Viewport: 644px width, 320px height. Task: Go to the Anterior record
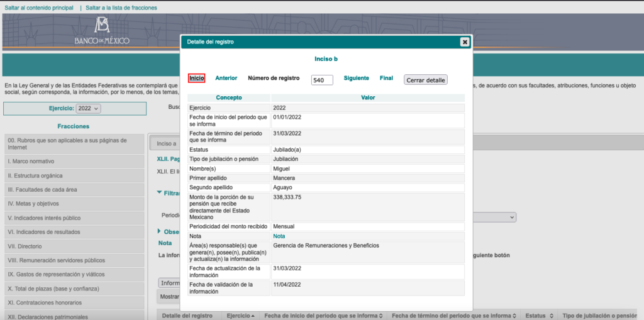(x=226, y=78)
